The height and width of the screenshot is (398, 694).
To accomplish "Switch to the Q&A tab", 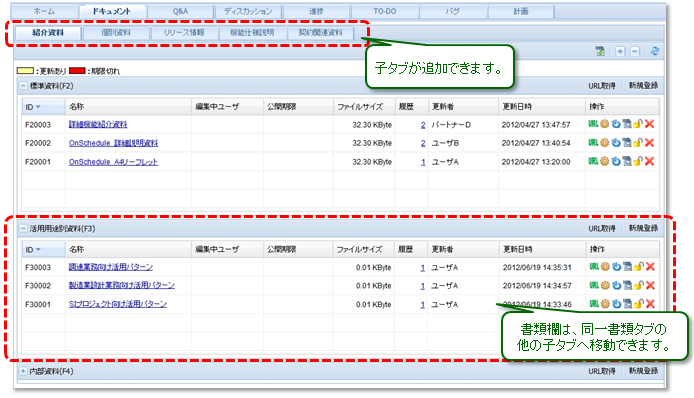I will point(180,12).
